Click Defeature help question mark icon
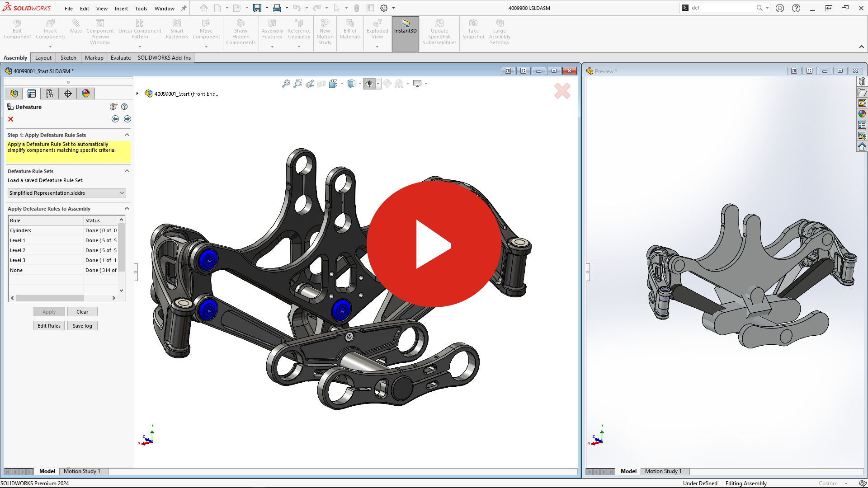The height and width of the screenshot is (488, 868). coord(124,107)
